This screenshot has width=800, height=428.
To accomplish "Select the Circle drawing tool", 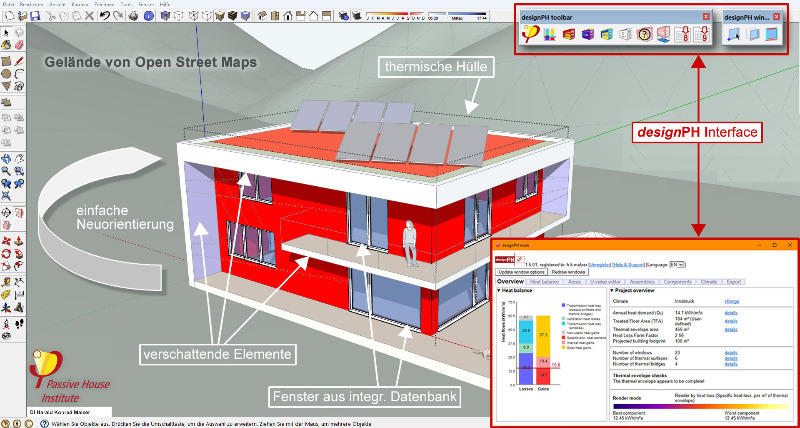I will [6, 74].
